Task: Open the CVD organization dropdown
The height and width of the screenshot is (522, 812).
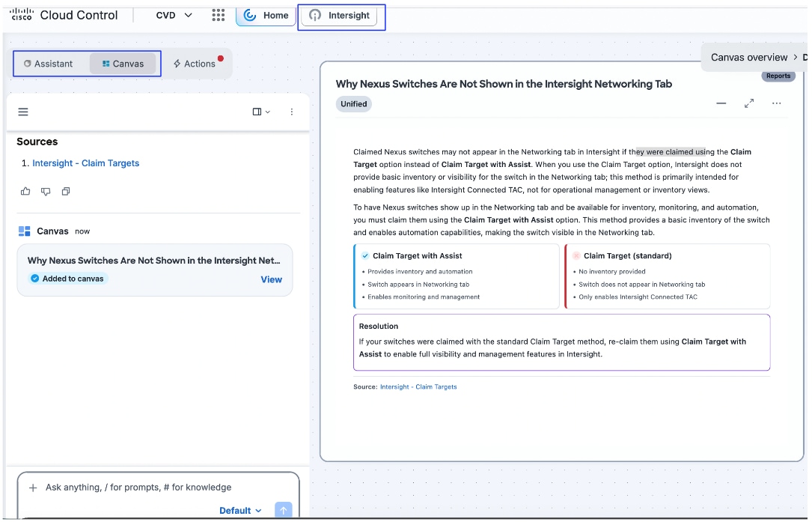Action: pos(174,16)
